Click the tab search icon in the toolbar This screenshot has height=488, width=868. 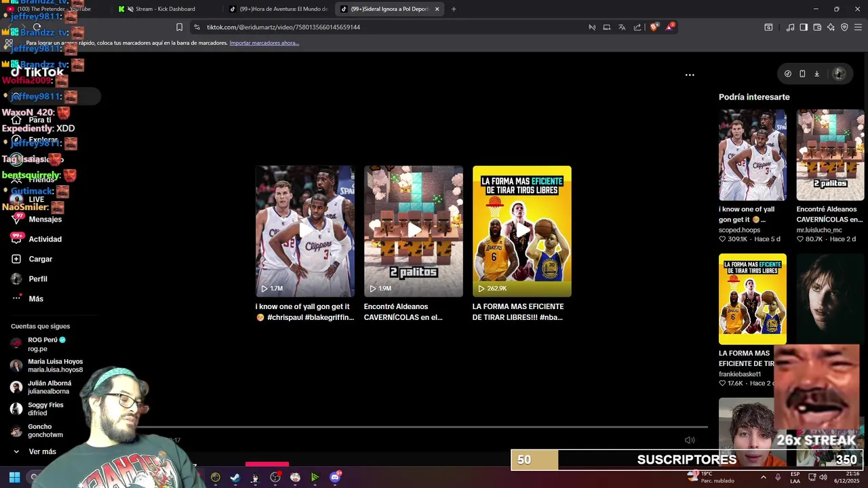pyautogui.click(x=768, y=27)
